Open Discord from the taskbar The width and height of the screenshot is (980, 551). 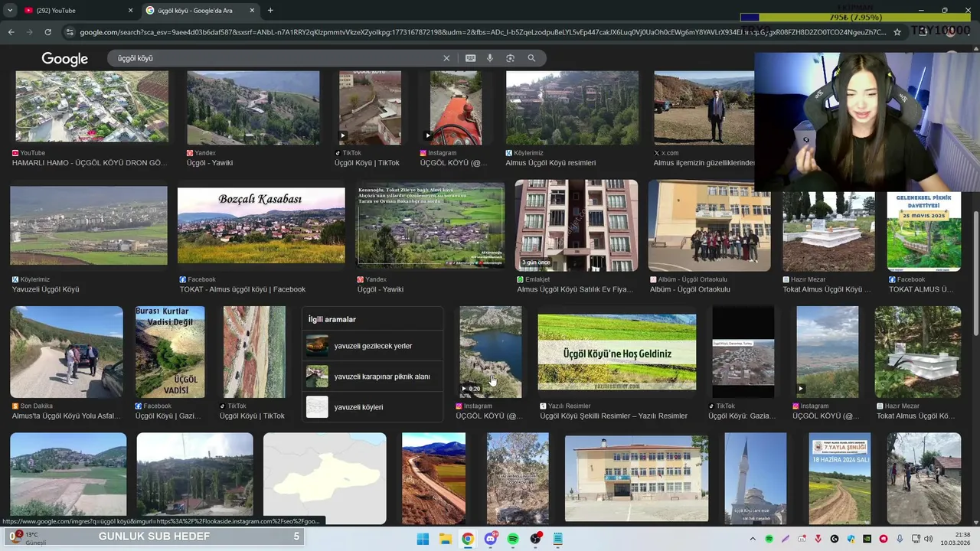[491, 540]
